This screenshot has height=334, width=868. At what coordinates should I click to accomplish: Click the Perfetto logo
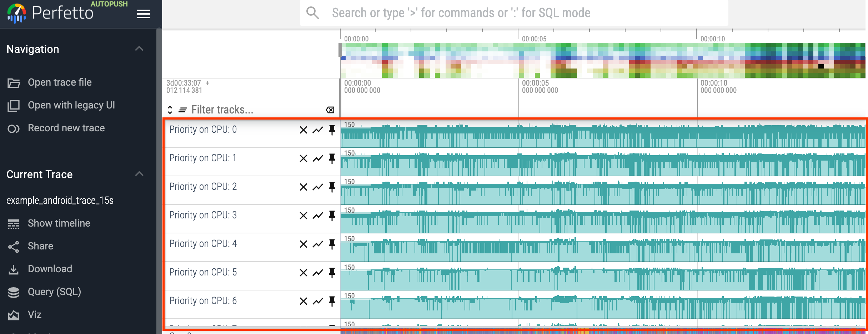point(16,13)
